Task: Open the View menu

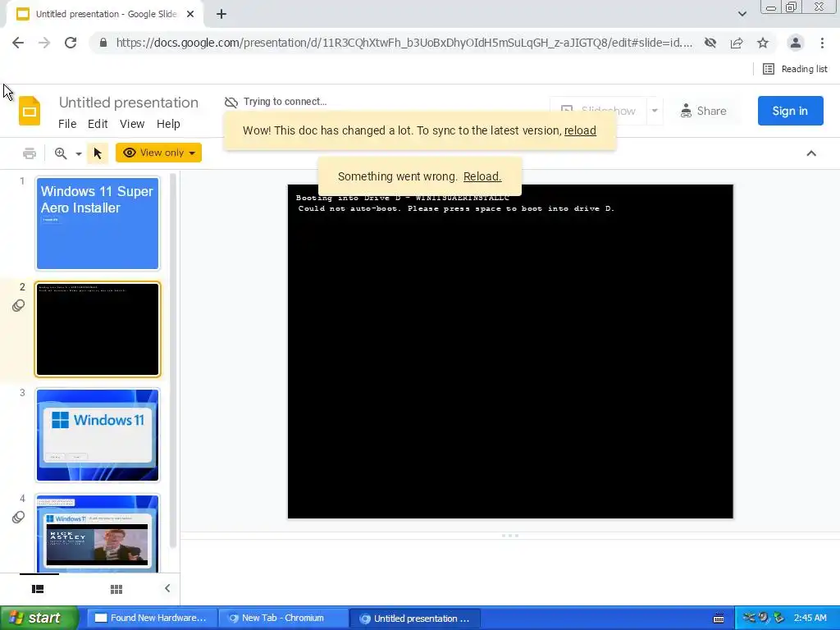Action: coord(132,124)
